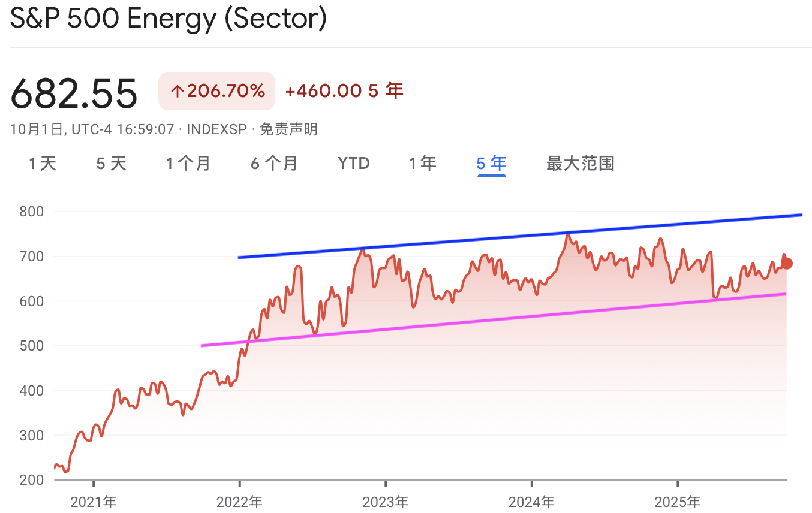Open the 6 个月 chart view
This screenshot has height=513, width=812.
click(x=274, y=163)
